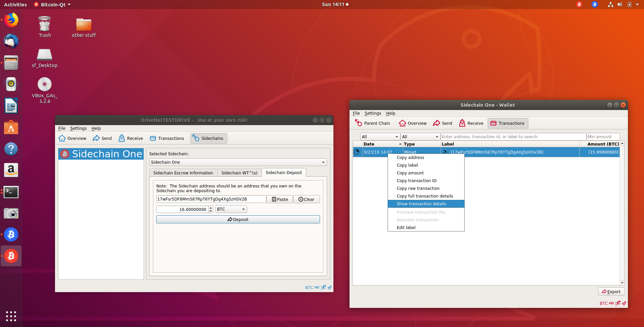This screenshot has width=644, height=327.
Task: Open VBox_GAs_5.2.6 disc icon
Action: point(45,90)
